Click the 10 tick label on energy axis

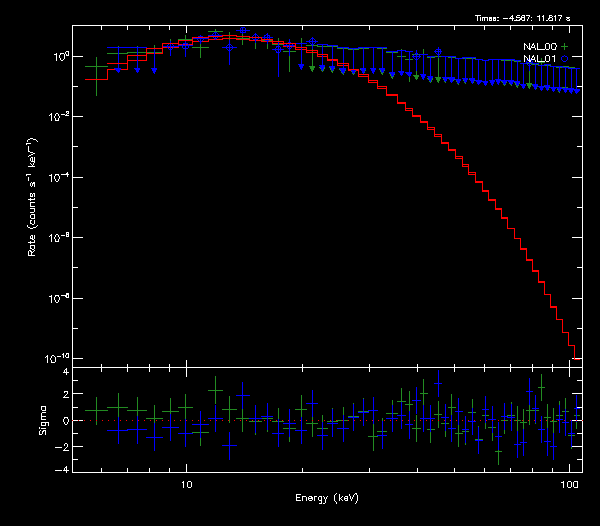point(185,484)
